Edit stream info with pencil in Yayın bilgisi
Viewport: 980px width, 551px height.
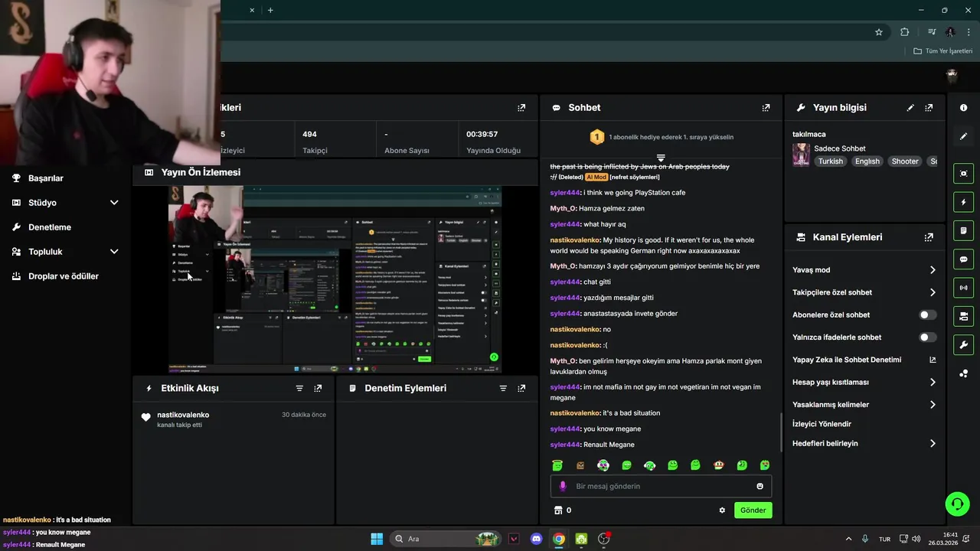(x=910, y=108)
